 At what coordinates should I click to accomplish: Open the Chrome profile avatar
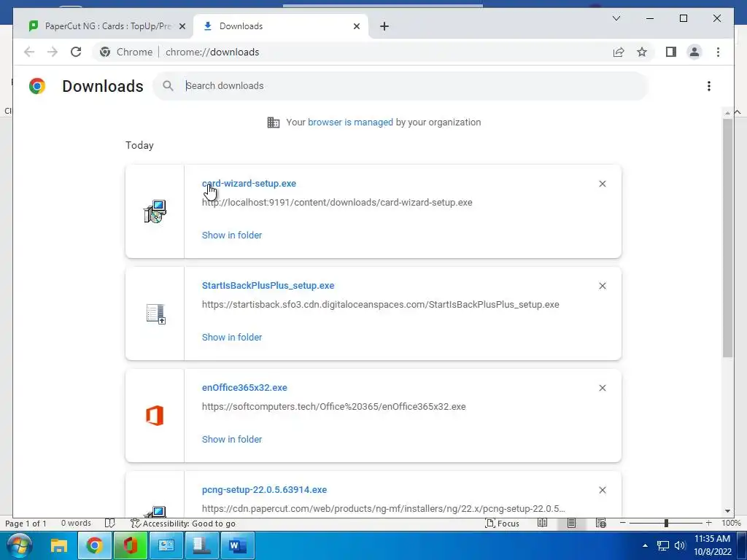coord(694,52)
